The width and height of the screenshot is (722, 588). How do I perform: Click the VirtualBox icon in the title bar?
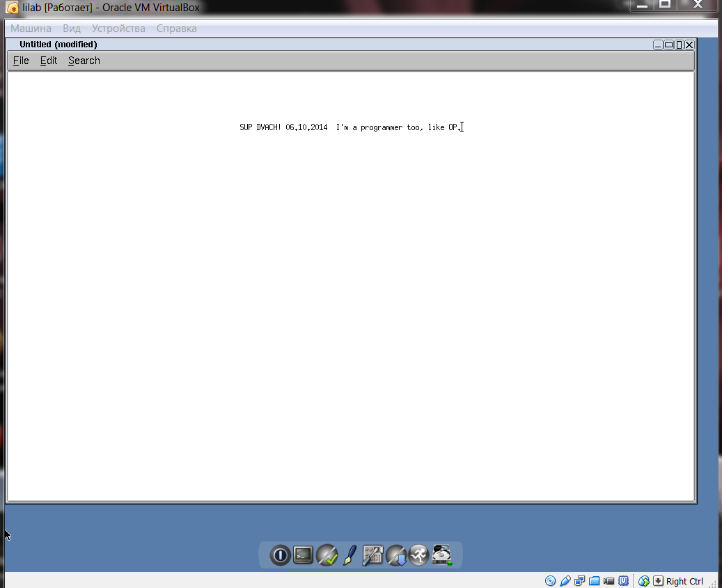(12, 8)
